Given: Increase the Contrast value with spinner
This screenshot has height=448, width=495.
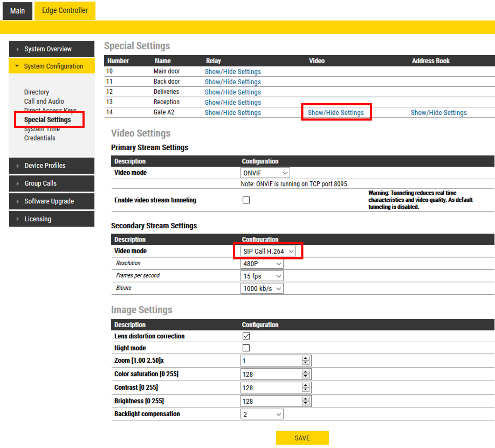Looking at the screenshot, I should click(305, 385).
